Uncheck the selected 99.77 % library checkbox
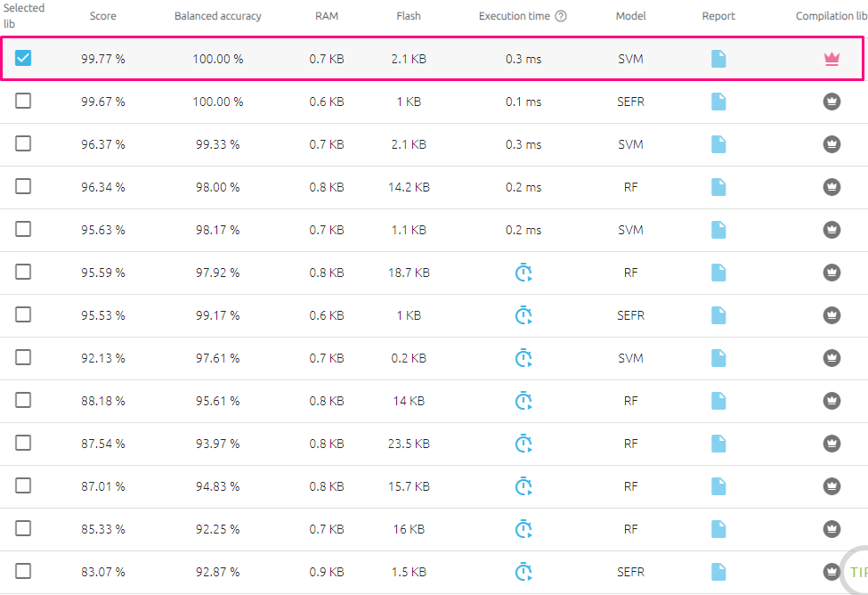 23,59
